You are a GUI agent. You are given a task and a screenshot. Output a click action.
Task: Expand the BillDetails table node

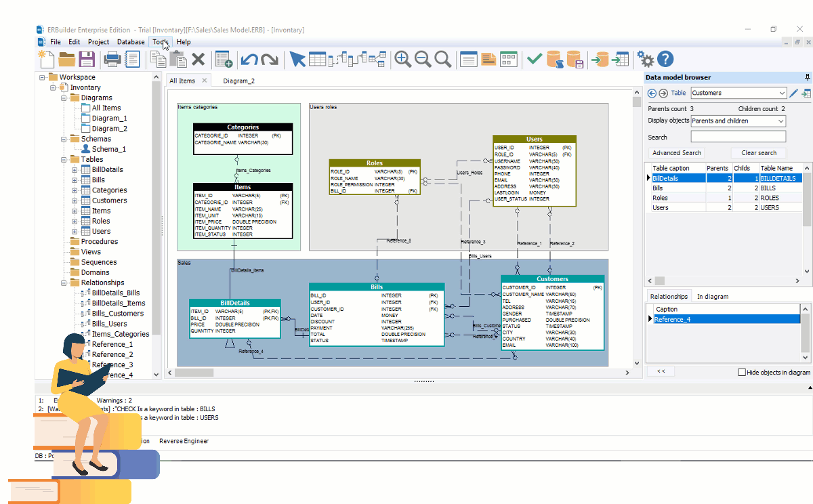(x=75, y=170)
